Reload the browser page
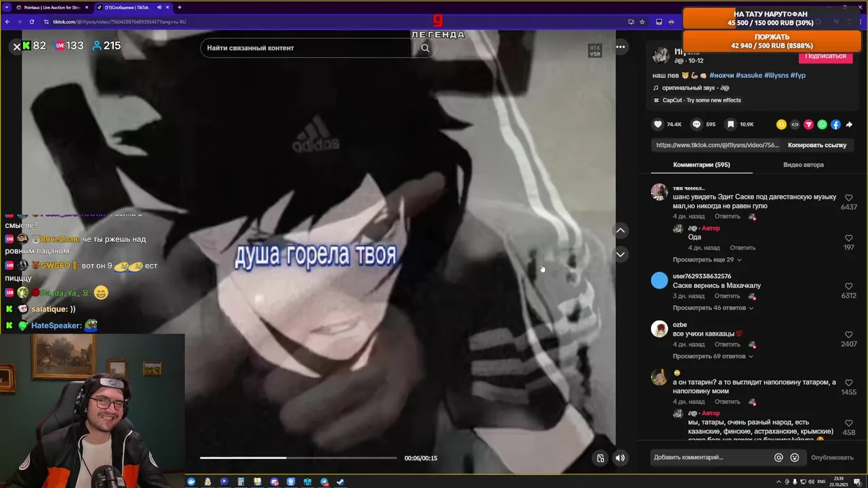Viewport: 868px width, 488px height. 31,22
